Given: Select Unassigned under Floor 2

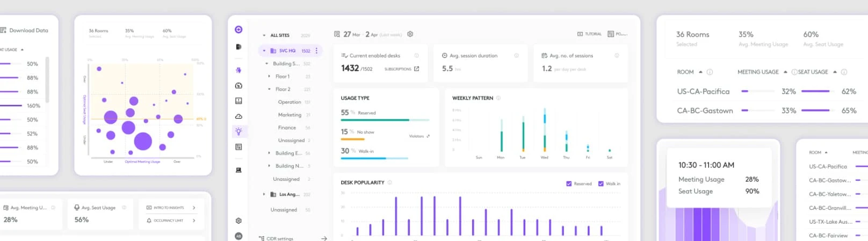Looking at the screenshot, I should pyautogui.click(x=294, y=140).
